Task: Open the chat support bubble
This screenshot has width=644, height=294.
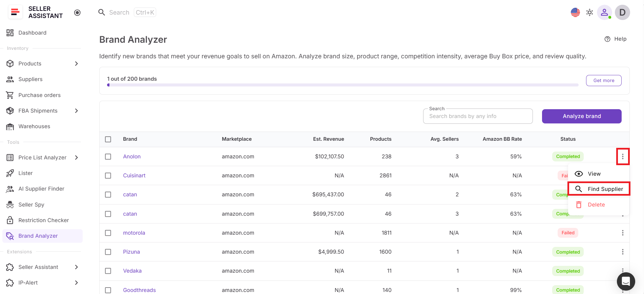Action: click(x=626, y=281)
